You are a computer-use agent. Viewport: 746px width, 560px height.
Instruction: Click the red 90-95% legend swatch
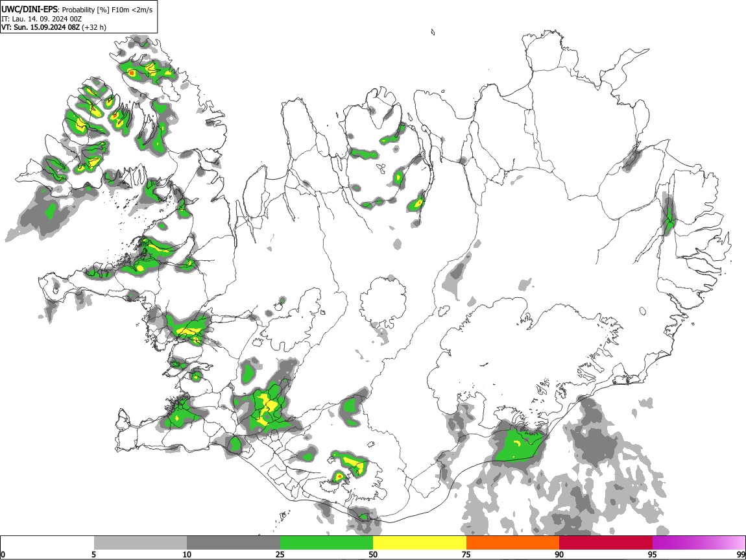click(x=606, y=543)
